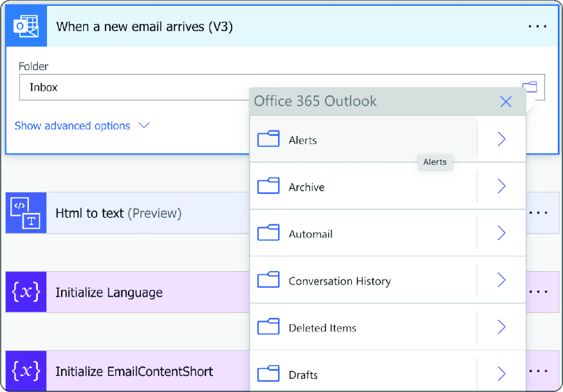
Task: Click the Initialize EmailContentShort variable icon
Action: click(26, 371)
